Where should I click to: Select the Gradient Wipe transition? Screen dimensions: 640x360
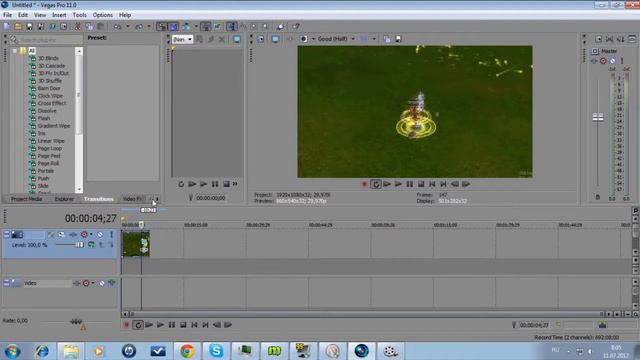(x=54, y=126)
